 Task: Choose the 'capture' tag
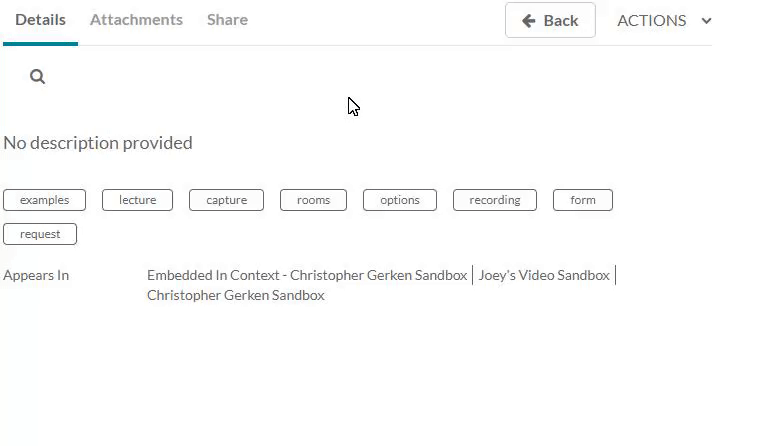(226, 200)
